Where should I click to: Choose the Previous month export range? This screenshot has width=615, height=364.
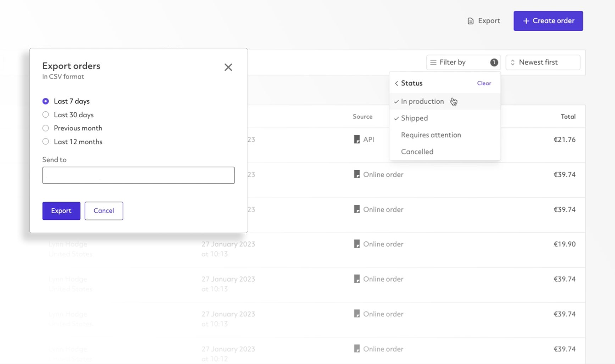click(45, 128)
